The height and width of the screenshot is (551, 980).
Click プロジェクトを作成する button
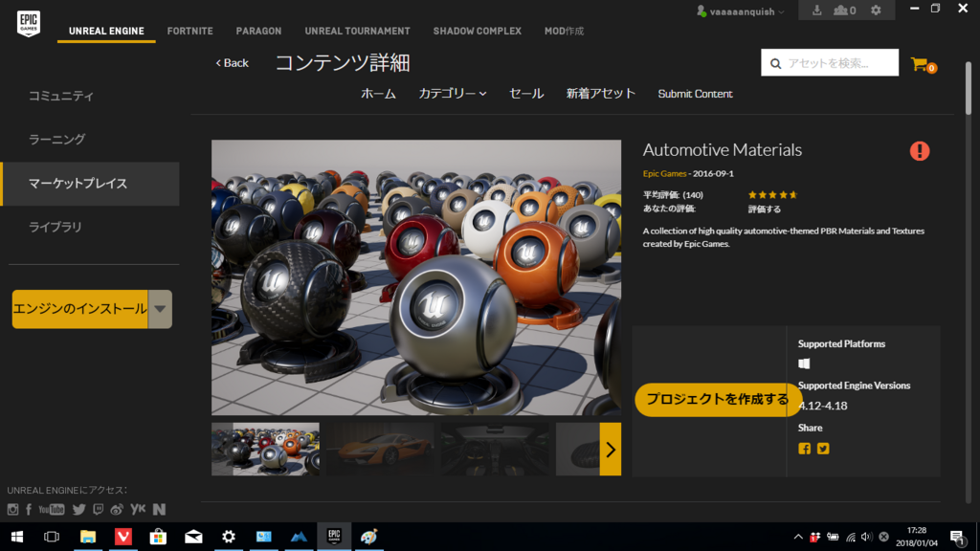(717, 399)
